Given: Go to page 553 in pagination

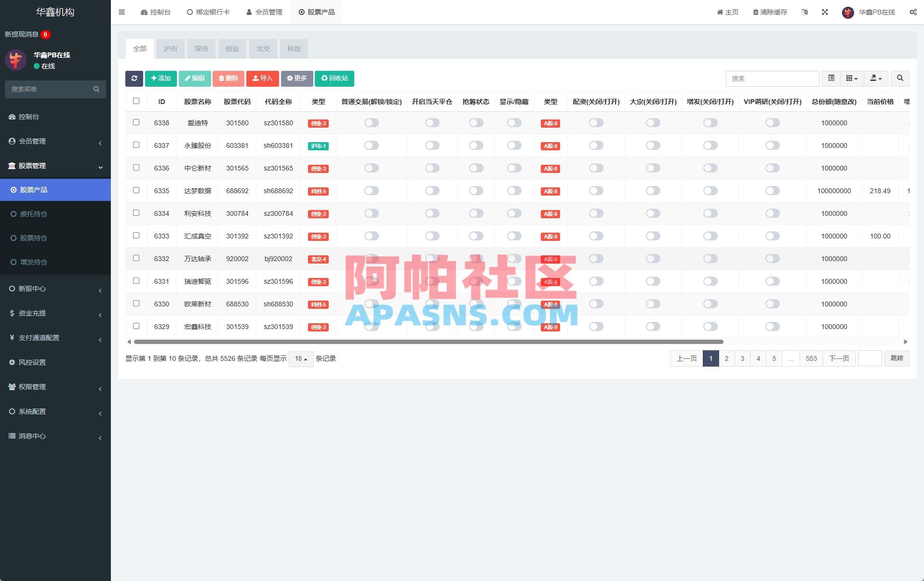Looking at the screenshot, I should tap(811, 358).
